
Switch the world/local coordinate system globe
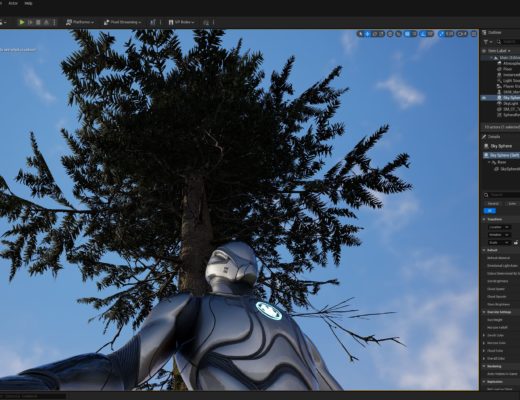point(390,34)
